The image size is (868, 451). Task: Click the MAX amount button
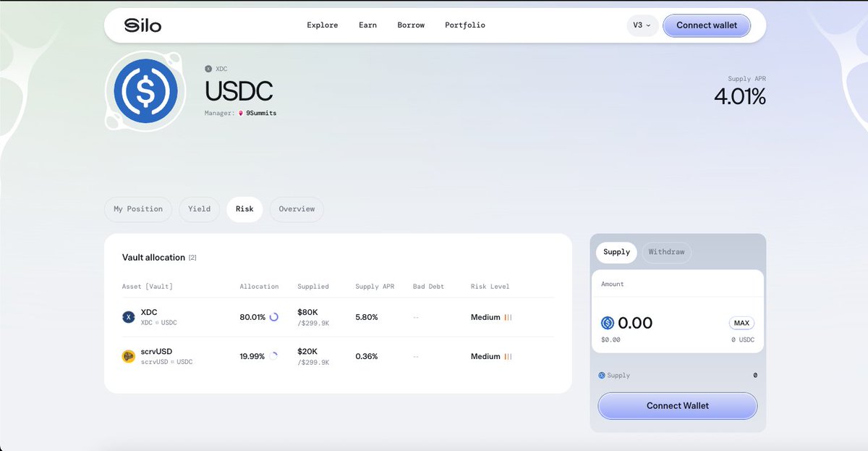(x=741, y=323)
